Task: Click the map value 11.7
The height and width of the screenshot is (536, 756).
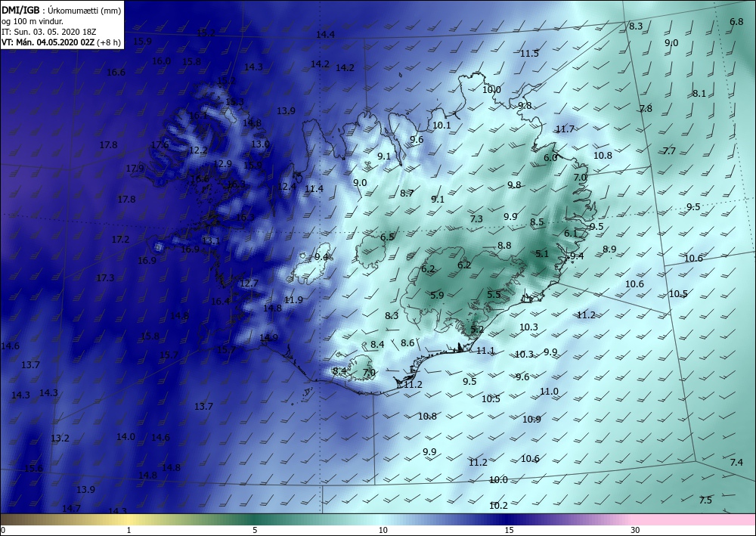Action: (x=565, y=129)
